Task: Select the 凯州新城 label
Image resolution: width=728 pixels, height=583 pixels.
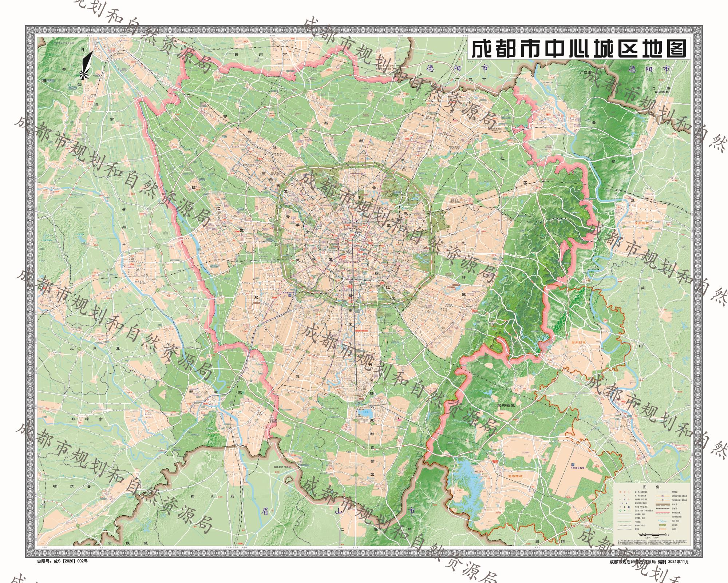Action: point(662,92)
